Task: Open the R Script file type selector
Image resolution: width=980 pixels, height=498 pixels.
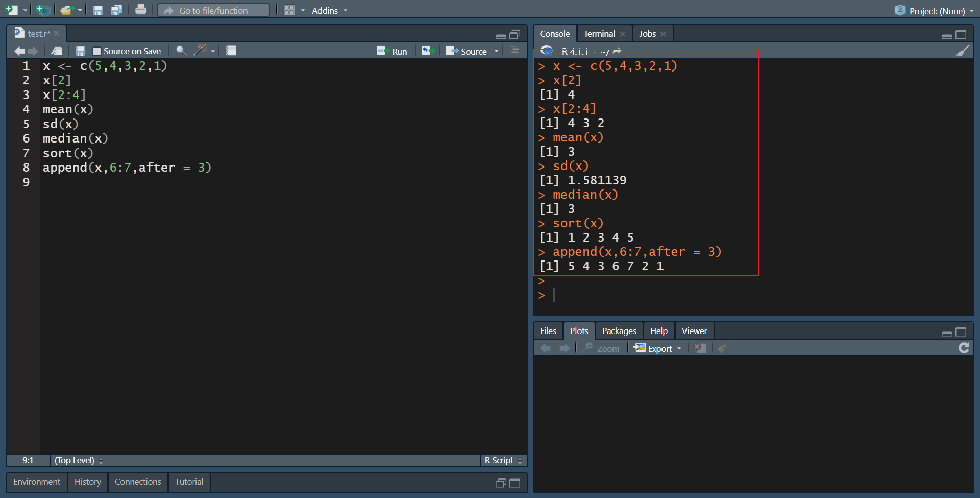Action: 503,460
